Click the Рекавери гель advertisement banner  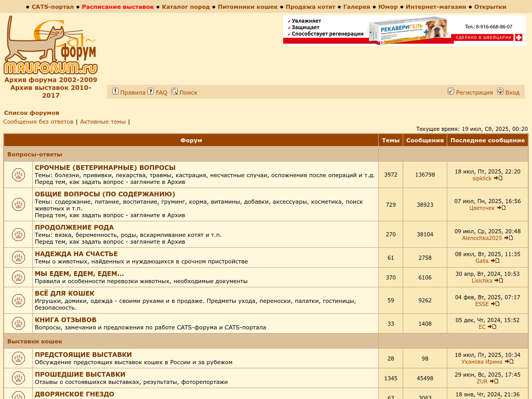pyautogui.click(x=404, y=30)
